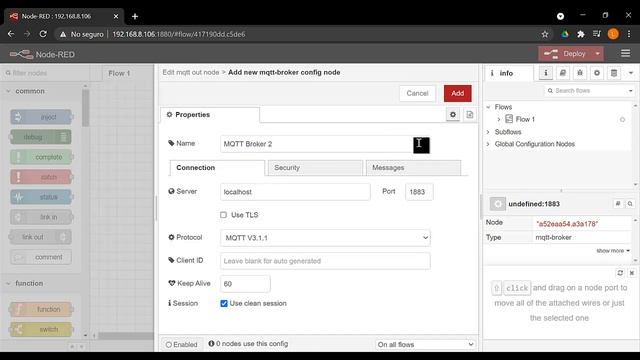Select the link in node in palette
The image size is (640, 360).
[x=41, y=217]
